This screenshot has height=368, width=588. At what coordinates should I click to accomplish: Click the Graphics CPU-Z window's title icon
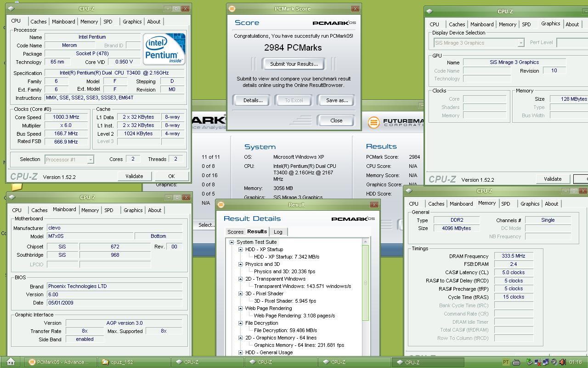(x=429, y=11)
